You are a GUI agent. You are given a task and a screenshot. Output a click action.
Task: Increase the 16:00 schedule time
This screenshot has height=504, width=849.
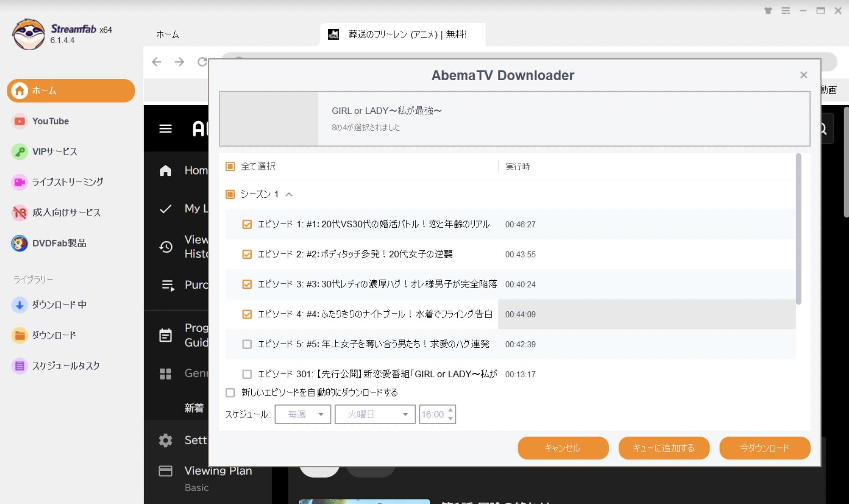(450, 410)
